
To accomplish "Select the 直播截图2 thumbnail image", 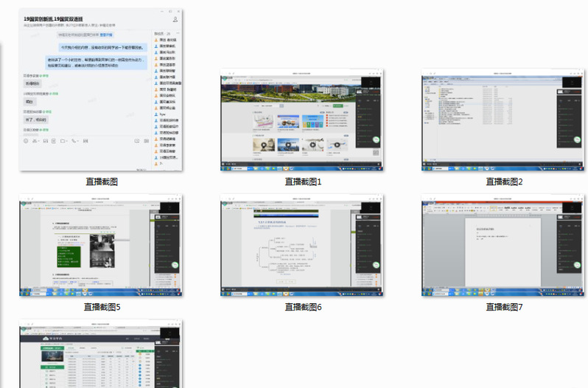I will point(503,121).
